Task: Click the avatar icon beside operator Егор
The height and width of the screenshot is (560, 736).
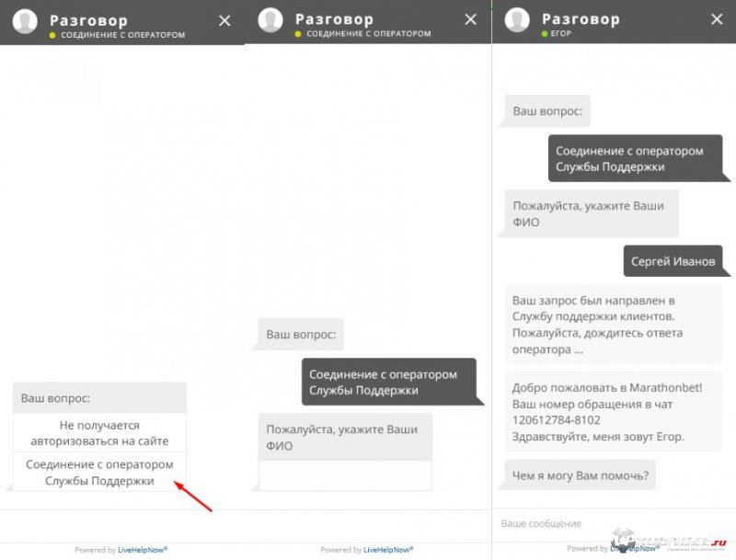Action: tap(517, 21)
